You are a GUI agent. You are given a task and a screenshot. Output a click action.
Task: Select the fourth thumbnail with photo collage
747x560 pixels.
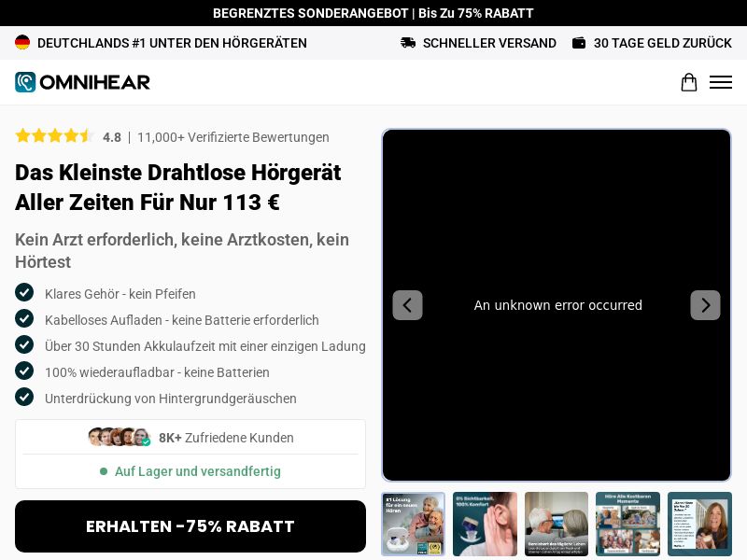627,524
